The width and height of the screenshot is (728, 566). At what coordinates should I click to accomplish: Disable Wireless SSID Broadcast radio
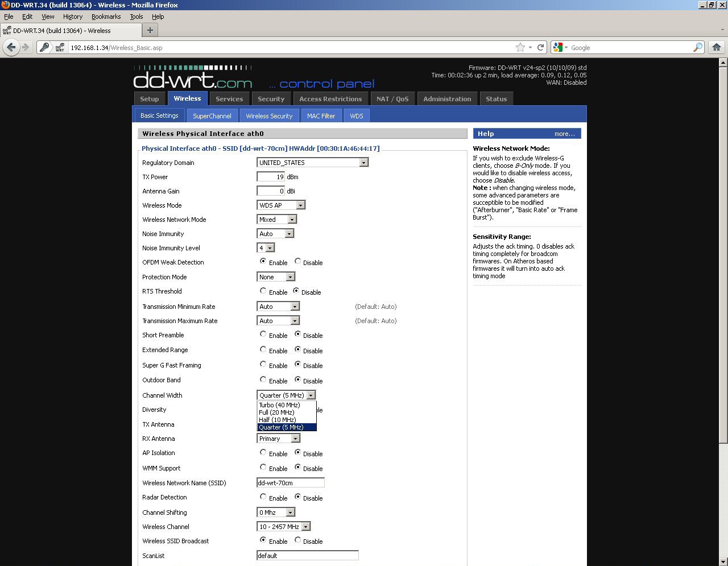tap(297, 540)
